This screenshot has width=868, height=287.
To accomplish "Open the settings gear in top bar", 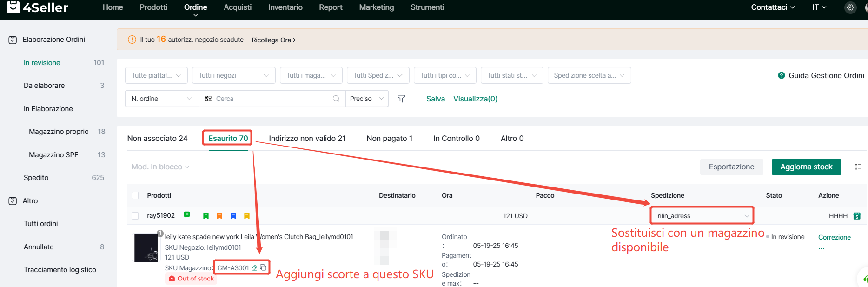I will coord(850,7).
